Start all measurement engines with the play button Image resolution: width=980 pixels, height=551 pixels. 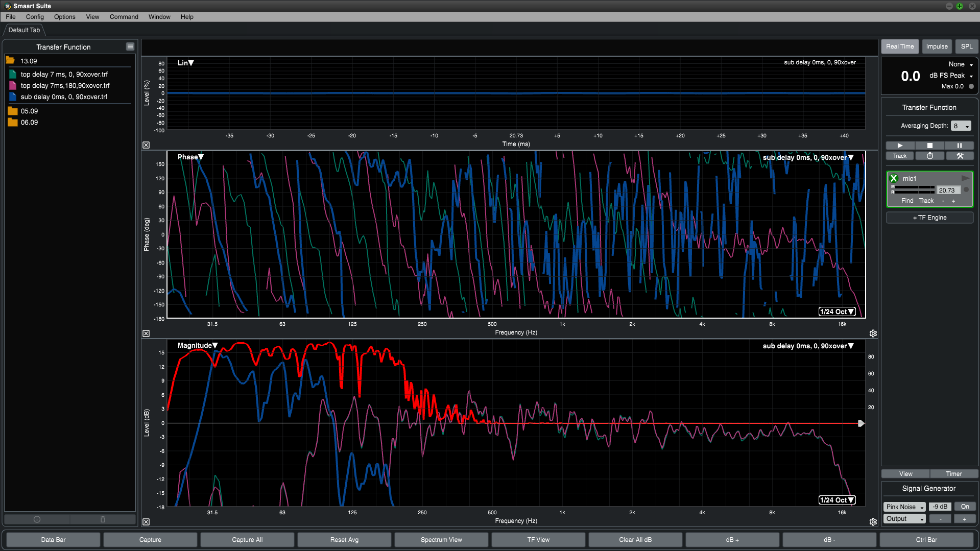(900, 146)
